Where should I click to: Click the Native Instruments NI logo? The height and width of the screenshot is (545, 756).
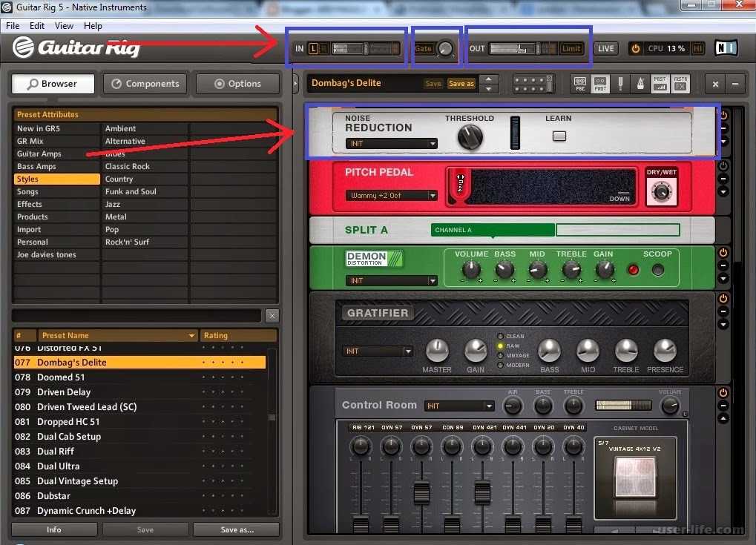726,47
